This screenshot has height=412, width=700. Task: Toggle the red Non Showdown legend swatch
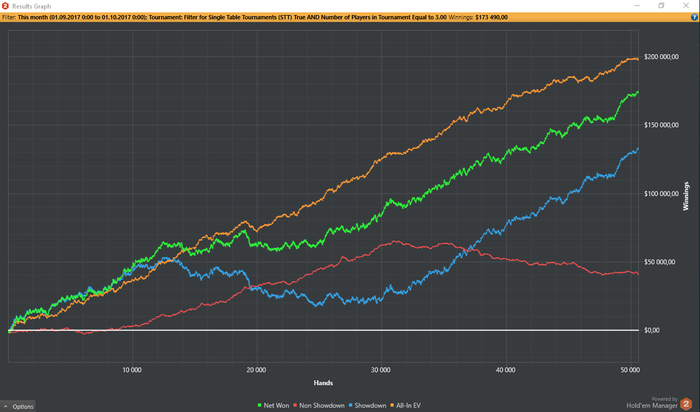click(295, 405)
